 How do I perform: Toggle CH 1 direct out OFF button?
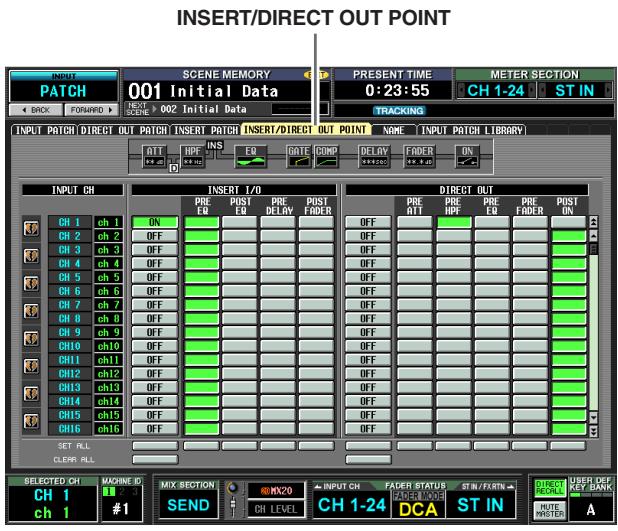(x=368, y=222)
